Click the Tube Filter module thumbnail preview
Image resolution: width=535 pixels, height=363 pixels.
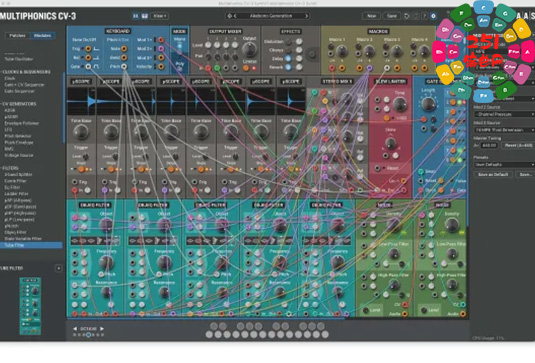coord(30,306)
